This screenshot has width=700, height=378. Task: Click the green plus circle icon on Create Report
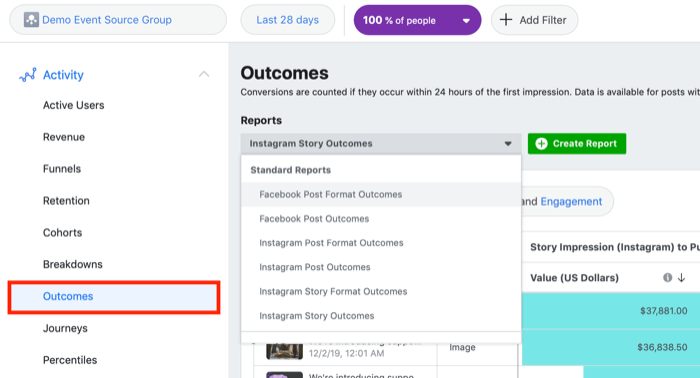pos(541,144)
